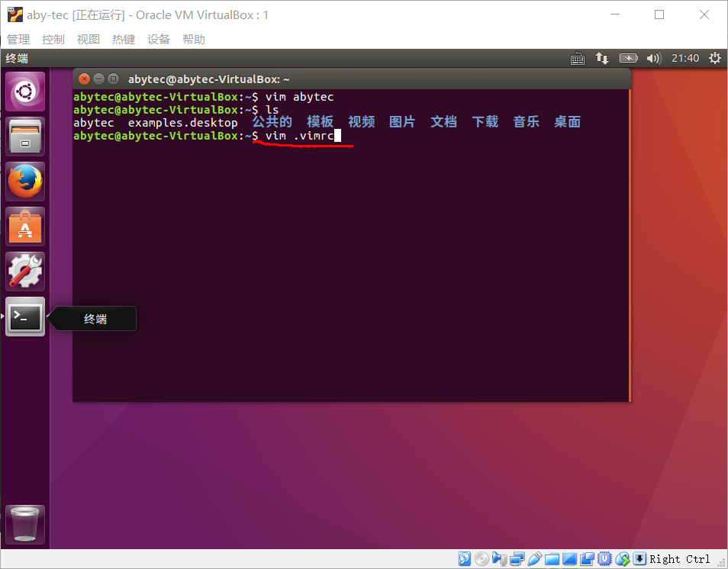Click the 桌面 directory name in terminal
The height and width of the screenshot is (569, 728).
tap(567, 122)
